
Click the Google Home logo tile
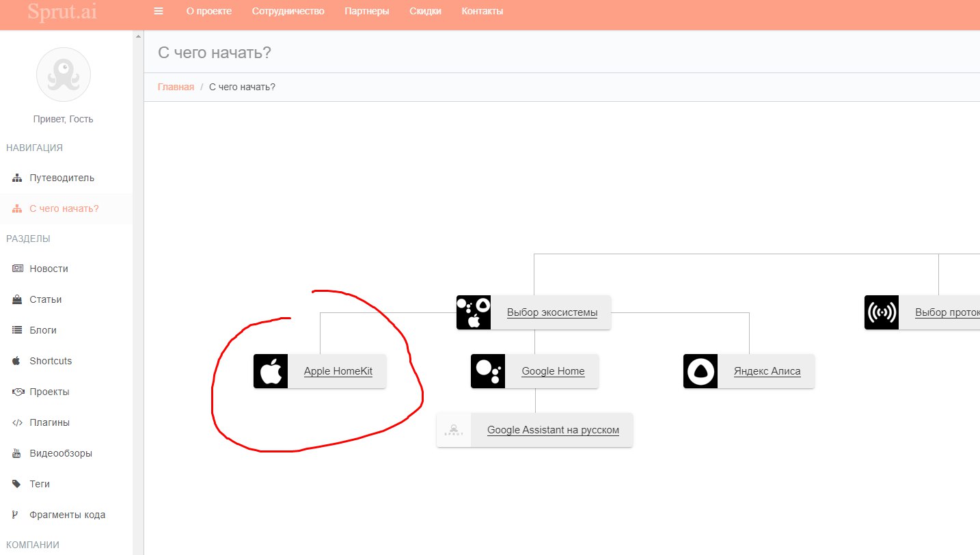click(x=488, y=371)
